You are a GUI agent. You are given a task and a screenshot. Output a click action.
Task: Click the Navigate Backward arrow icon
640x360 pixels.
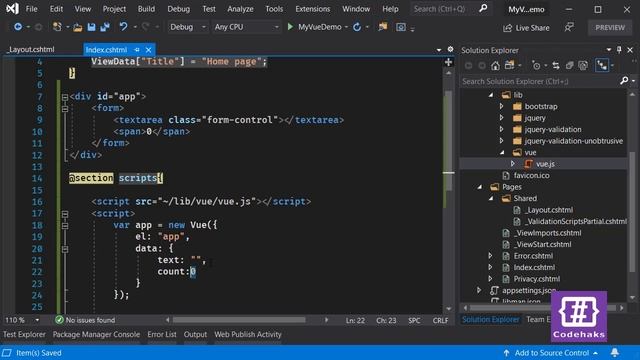coord(18,27)
